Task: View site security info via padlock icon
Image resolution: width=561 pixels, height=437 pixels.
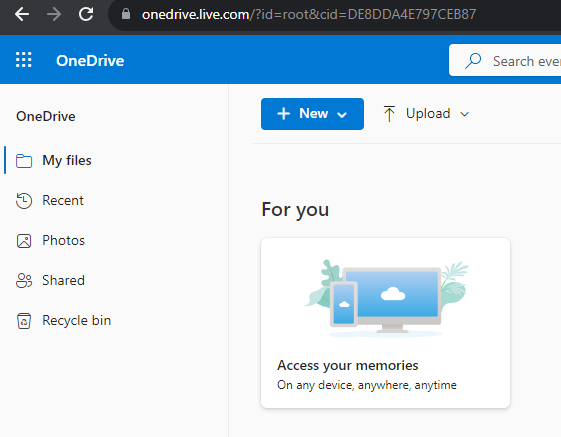Action: (x=126, y=14)
